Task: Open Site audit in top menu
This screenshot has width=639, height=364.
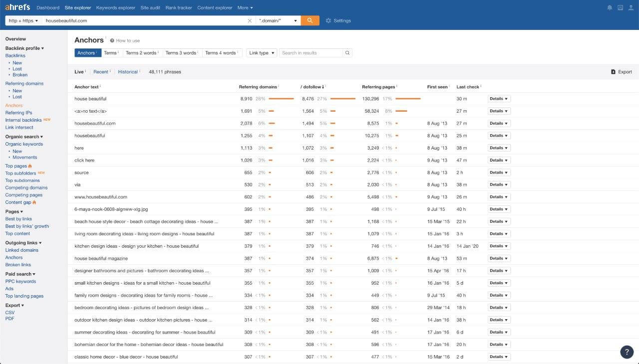Action: click(x=150, y=7)
